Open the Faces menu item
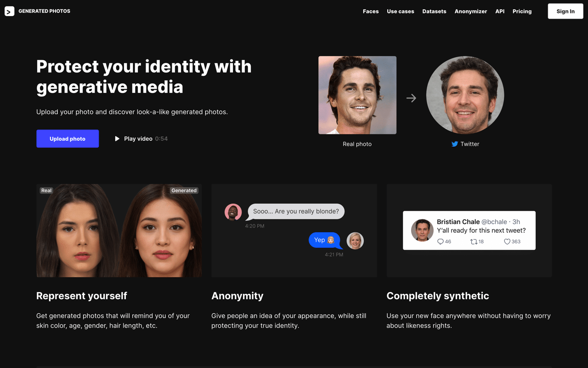Screen dimensions: 588x368 (370, 11)
